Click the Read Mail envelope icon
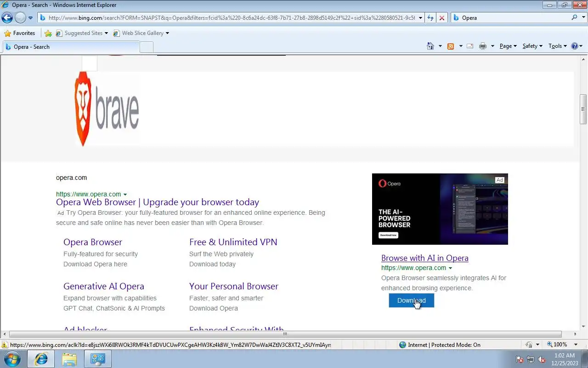The width and height of the screenshot is (588, 368). click(x=470, y=46)
